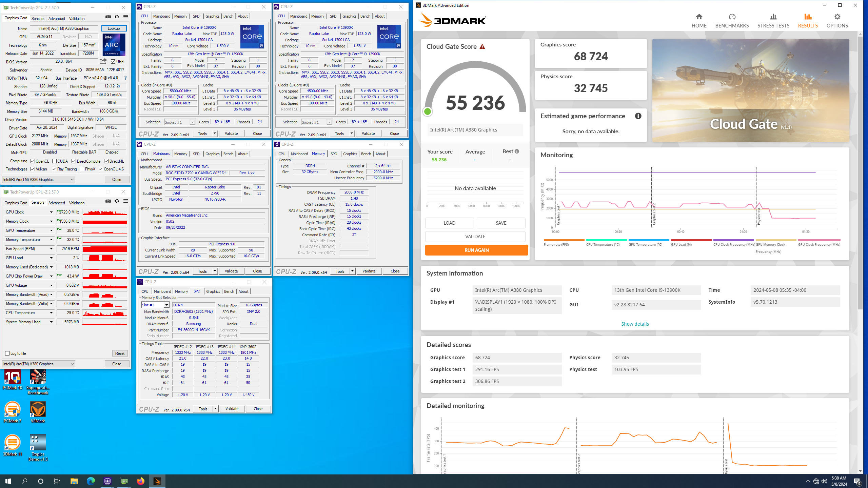Click GPU-Z refresh icon in top window
Viewport: 868px width, 488px height.
point(117,17)
